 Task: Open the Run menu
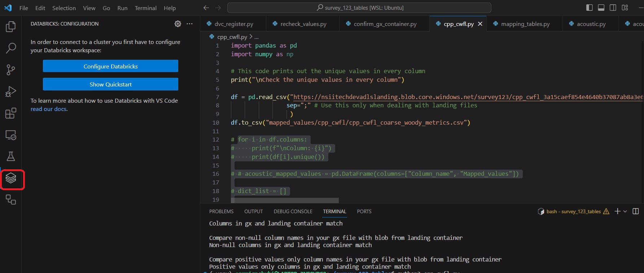[122, 8]
